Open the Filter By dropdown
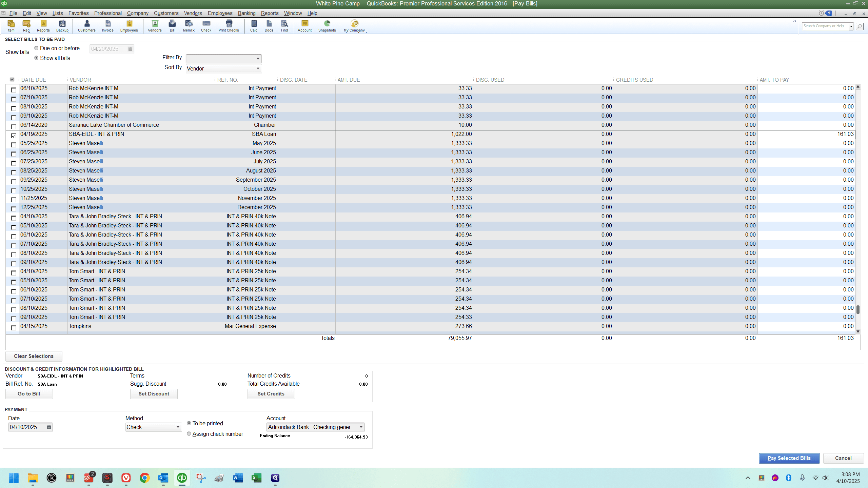The width and height of the screenshot is (868, 488). [224, 58]
